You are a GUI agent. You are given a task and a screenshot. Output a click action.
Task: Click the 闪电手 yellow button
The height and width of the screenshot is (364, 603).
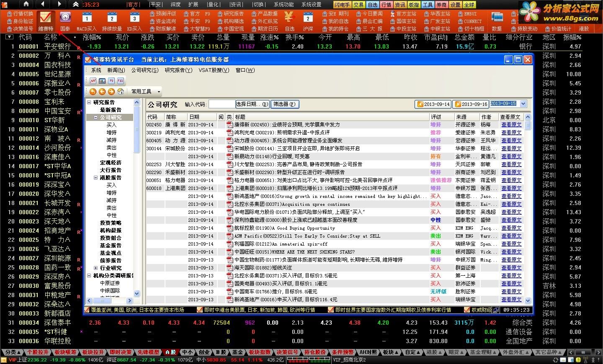(342, 5)
